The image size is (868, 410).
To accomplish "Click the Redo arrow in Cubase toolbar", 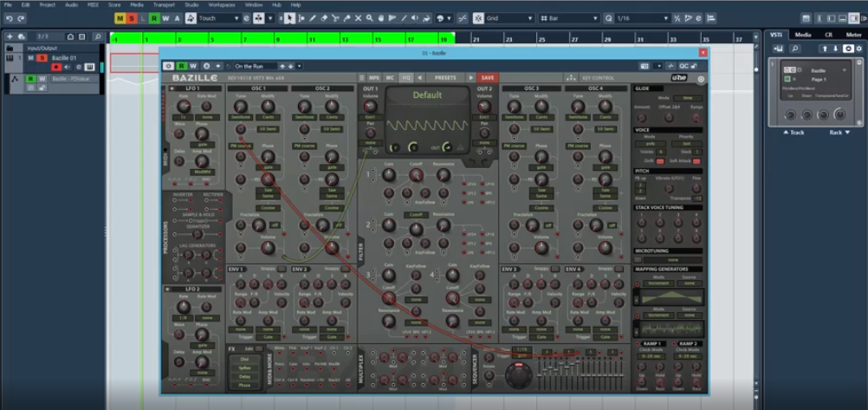I will point(21,18).
